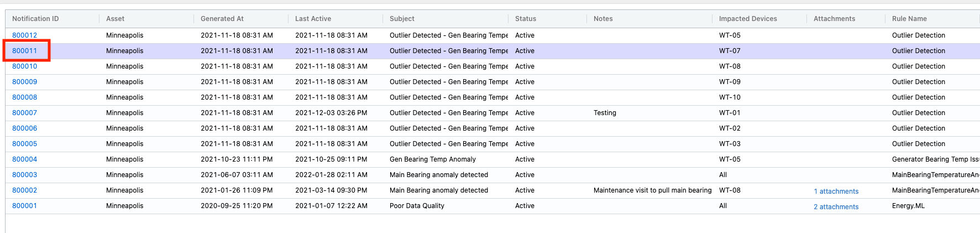Screen dimensions: 980x233
Task: Open notification 800004 link
Action: point(24,159)
